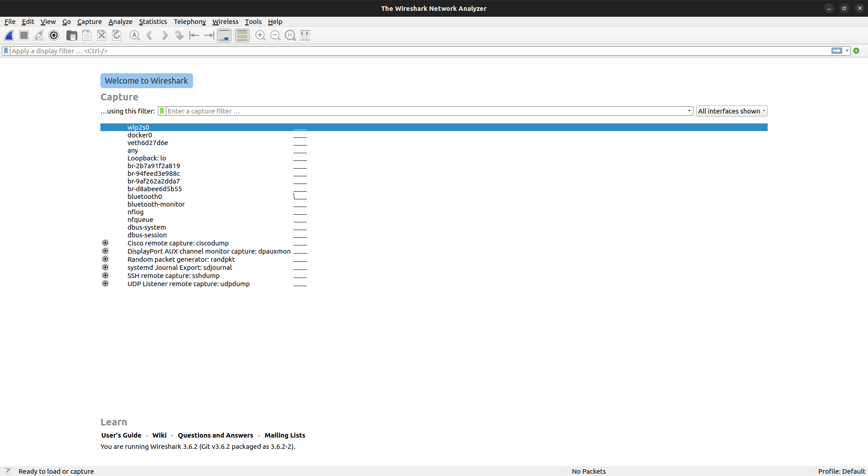Open the Analyze menu
The width and height of the screenshot is (868, 476).
pyautogui.click(x=120, y=22)
